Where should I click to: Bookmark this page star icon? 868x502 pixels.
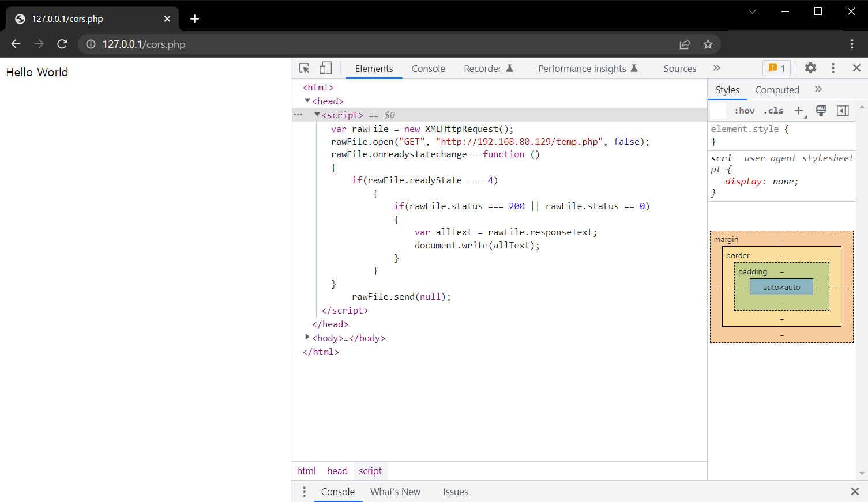708,44
